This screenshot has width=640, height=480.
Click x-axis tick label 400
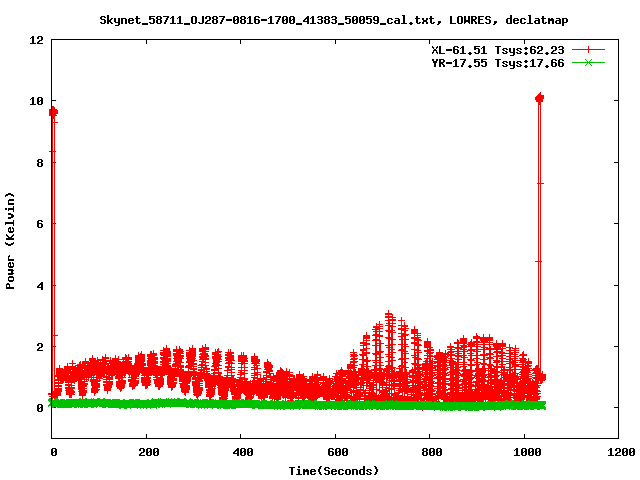tap(243, 452)
